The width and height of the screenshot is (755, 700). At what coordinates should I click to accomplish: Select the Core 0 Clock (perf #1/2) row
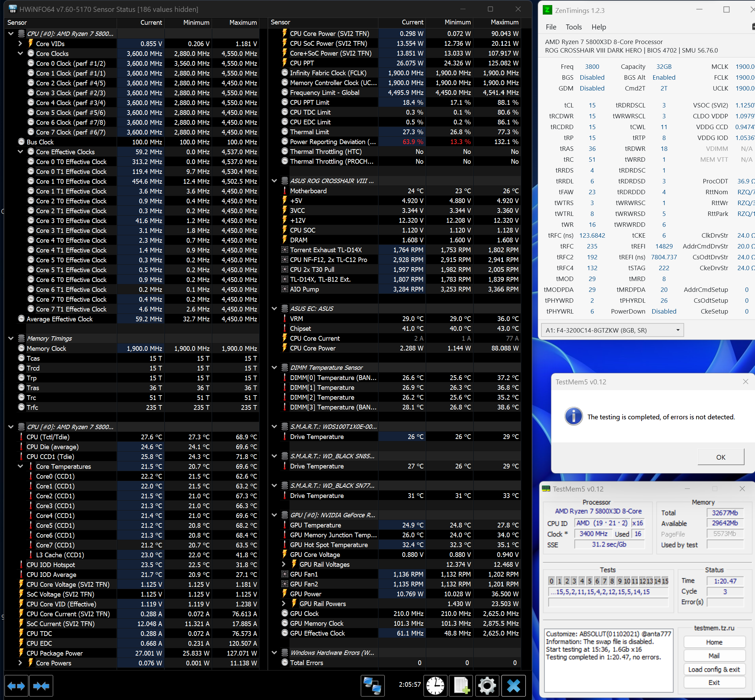(x=132, y=63)
